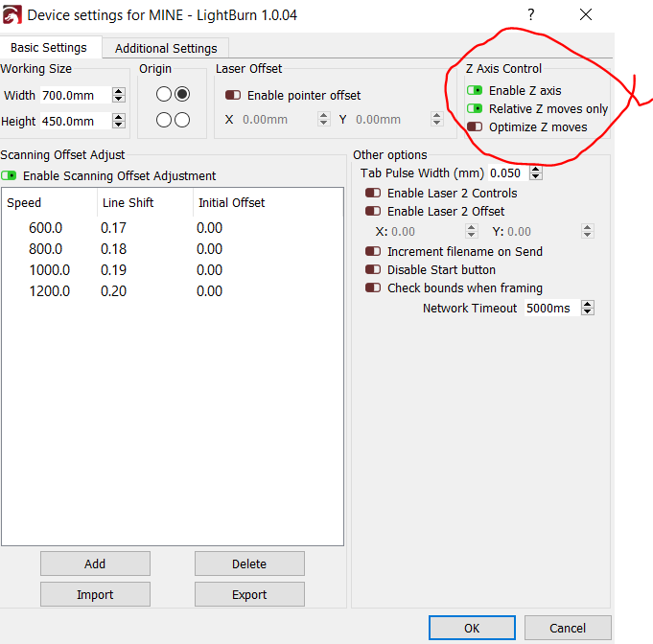Select the Basic Settings tab

49,48
